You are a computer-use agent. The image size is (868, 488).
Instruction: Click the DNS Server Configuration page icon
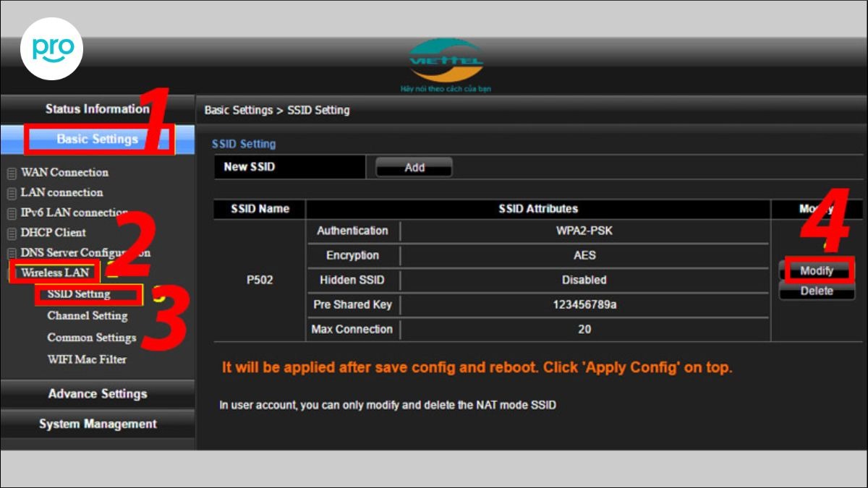pyautogui.click(x=12, y=254)
